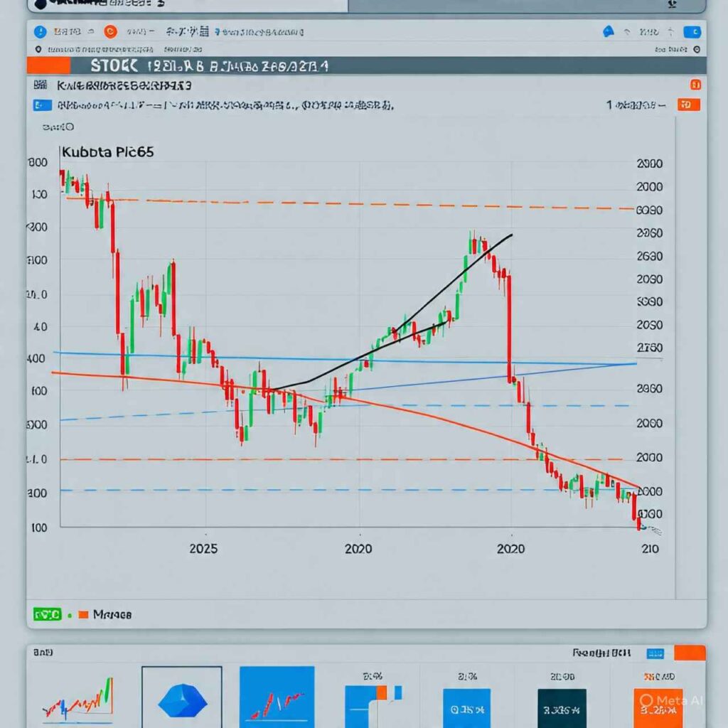The width and height of the screenshot is (728, 728).
Task: Open the mini candlestick chart thumbnail
Action: (x=79, y=700)
